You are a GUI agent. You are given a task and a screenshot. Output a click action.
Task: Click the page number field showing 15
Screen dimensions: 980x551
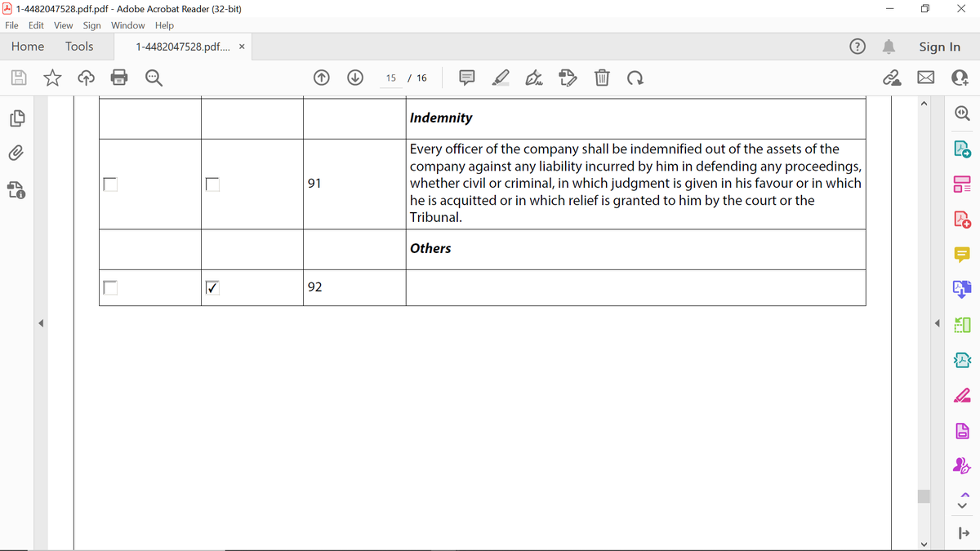[391, 78]
